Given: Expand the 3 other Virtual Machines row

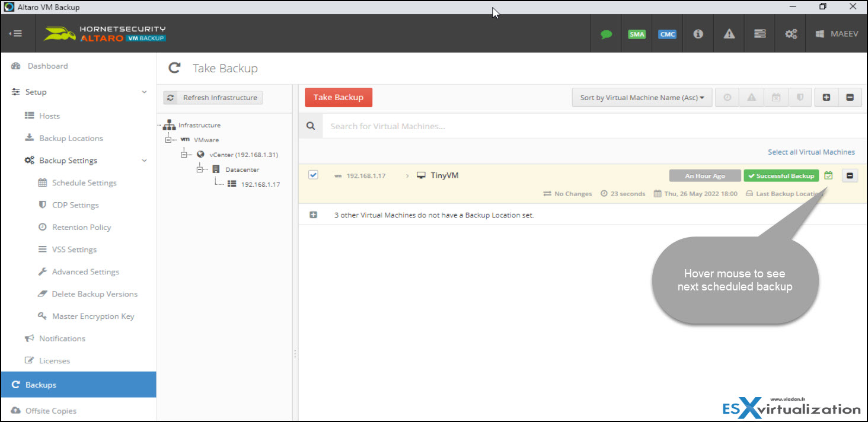Looking at the screenshot, I should click(x=314, y=215).
